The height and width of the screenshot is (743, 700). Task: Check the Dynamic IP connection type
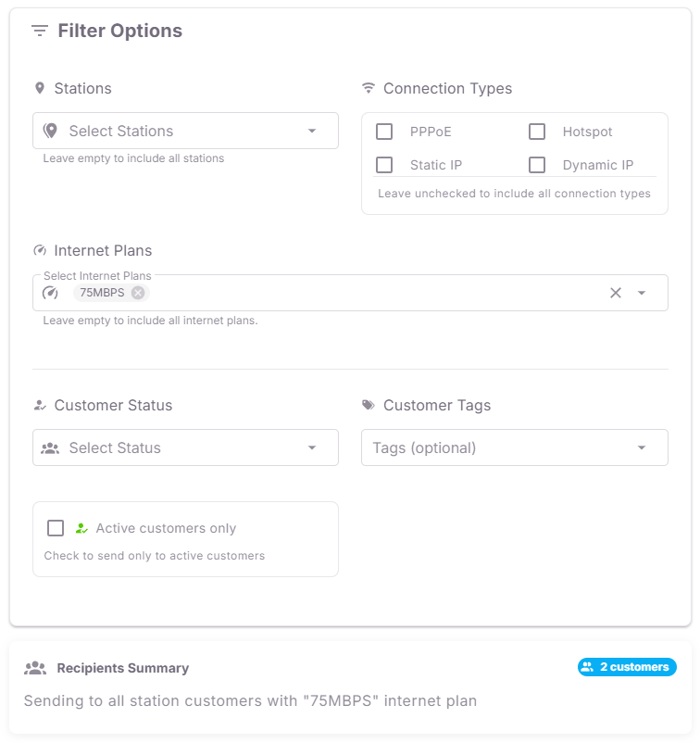(x=537, y=165)
